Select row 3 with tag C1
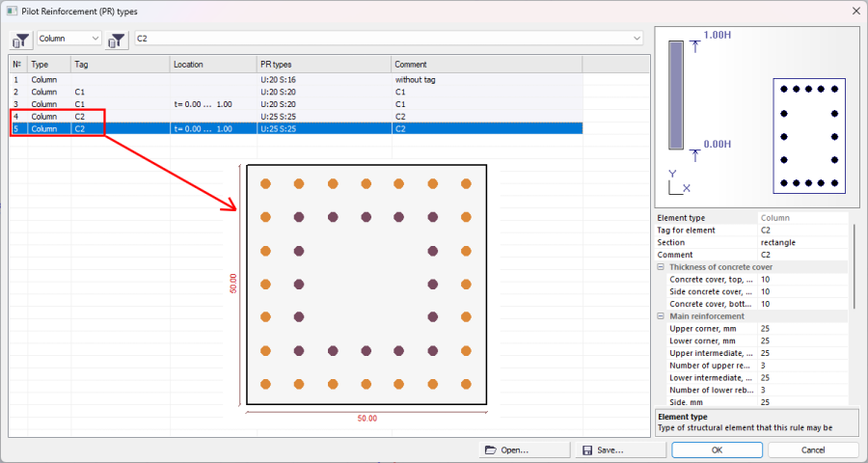Viewport: 868px width, 463px height. (289, 103)
